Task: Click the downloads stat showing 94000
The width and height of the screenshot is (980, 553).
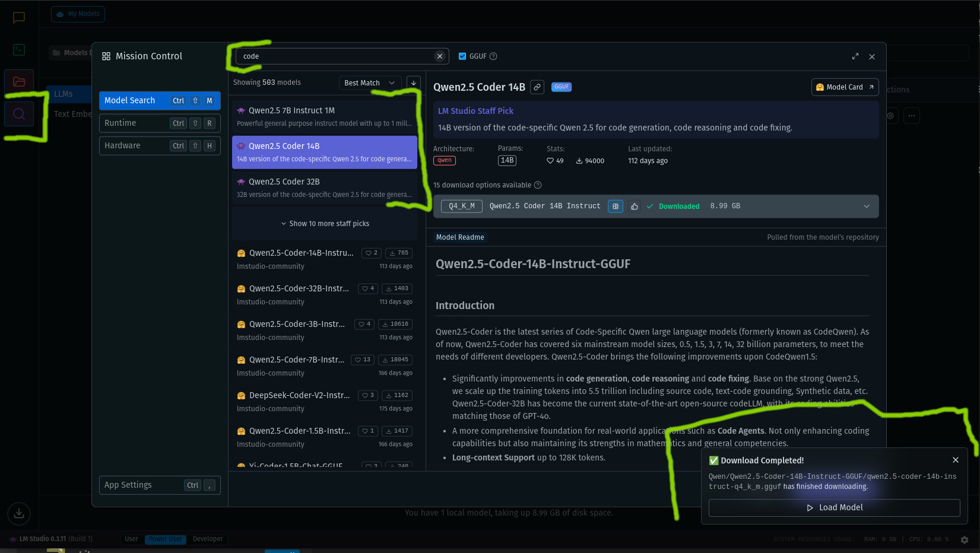Action: click(590, 161)
